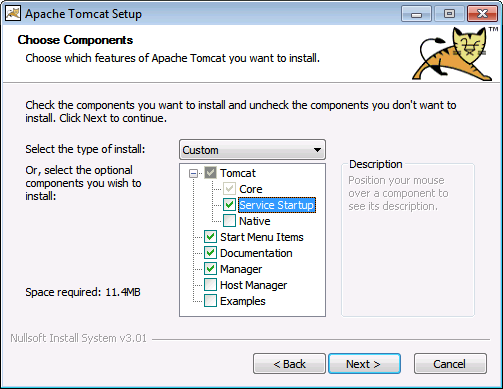Click the Tomcat cat logo
Image resolution: width=503 pixels, height=389 pixels.
tap(455, 54)
